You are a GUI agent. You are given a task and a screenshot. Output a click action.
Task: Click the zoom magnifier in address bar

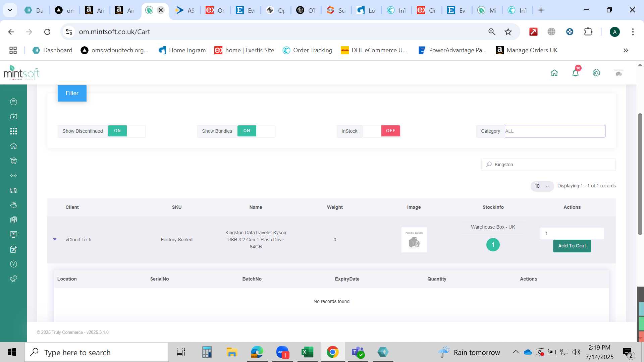pyautogui.click(x=492, y=32)
